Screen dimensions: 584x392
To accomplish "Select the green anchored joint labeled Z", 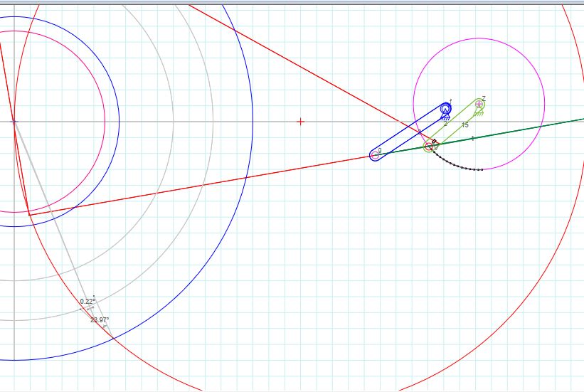I will coord(479,104).
